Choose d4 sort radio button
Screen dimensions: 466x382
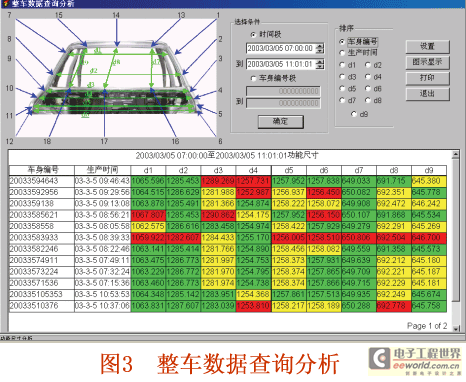[x=368, y=77]
